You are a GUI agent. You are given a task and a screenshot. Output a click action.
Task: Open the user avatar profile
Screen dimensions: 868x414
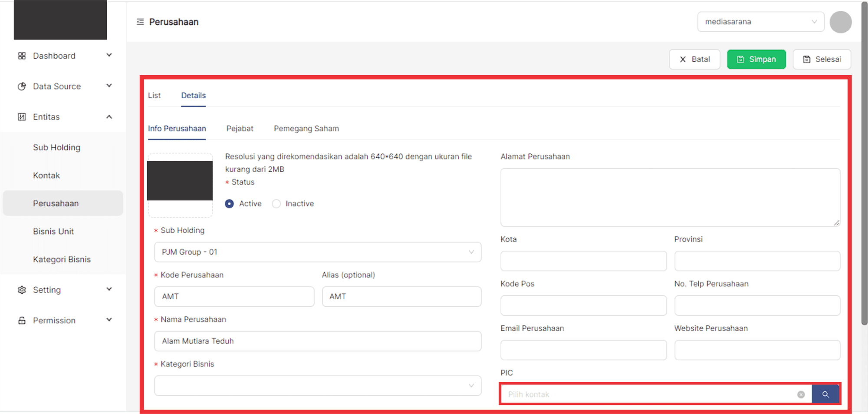click(840, 22)
